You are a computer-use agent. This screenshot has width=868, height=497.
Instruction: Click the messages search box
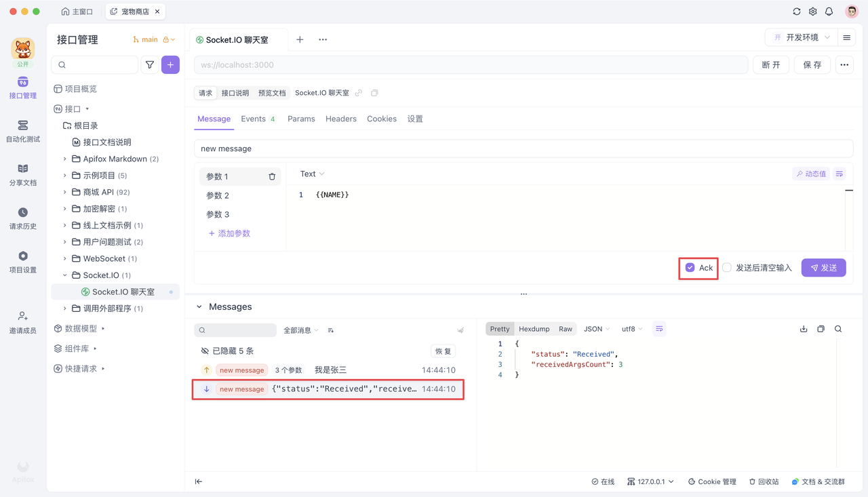235,330
